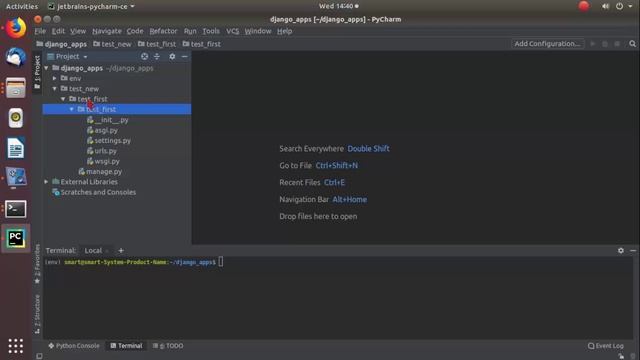Open the Tools menu

click(x=211, y=31)
